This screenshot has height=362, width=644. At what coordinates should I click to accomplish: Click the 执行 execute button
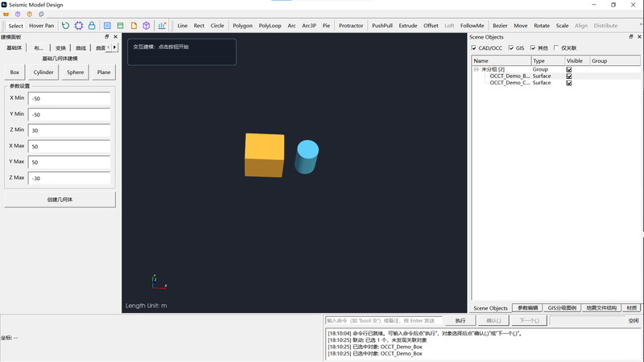pyautogui.click(x=460, y=320)
